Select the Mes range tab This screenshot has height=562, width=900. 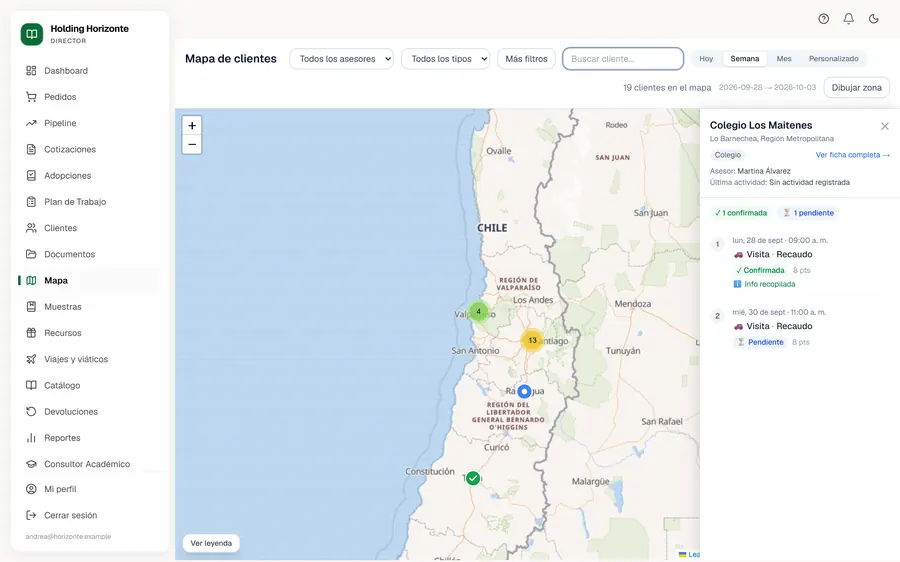coord(783,59)
